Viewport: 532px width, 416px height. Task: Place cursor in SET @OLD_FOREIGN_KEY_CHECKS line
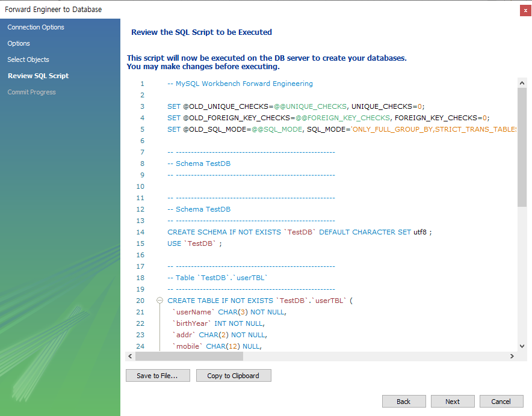329,118
